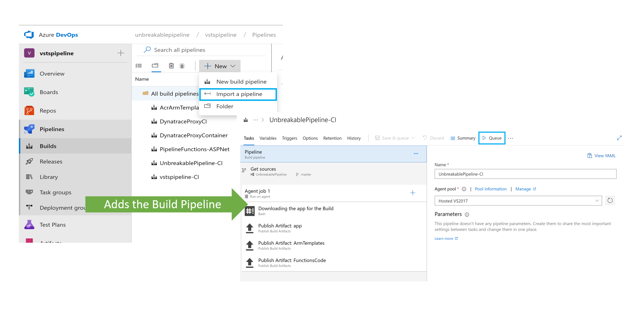Image resolution: width=644 pixels, height=313 pixels.
Task: Switch to the list view icon
Action: (139, 66)
